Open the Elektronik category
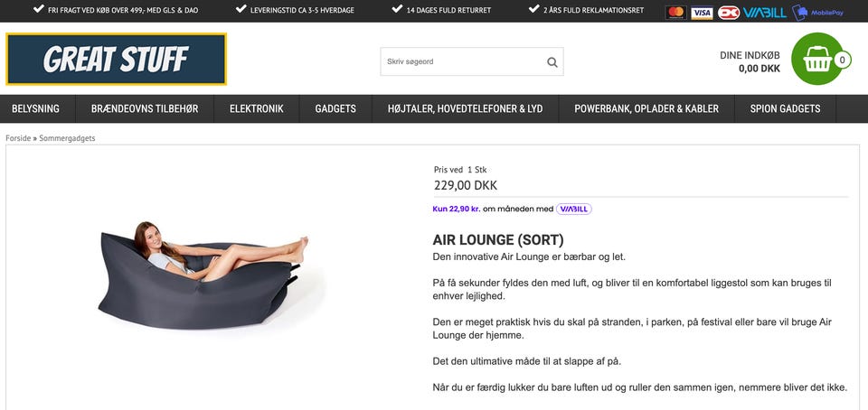 click(x=256, y=109)
